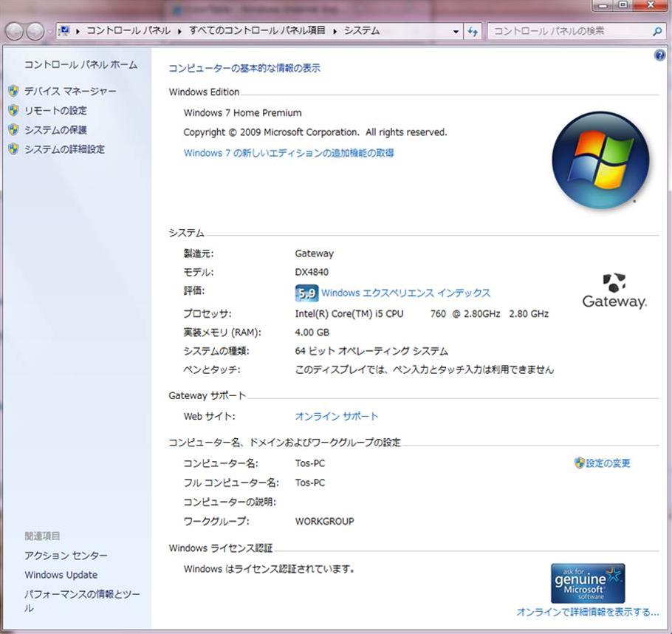Minimize the System window

coord(603,5)
